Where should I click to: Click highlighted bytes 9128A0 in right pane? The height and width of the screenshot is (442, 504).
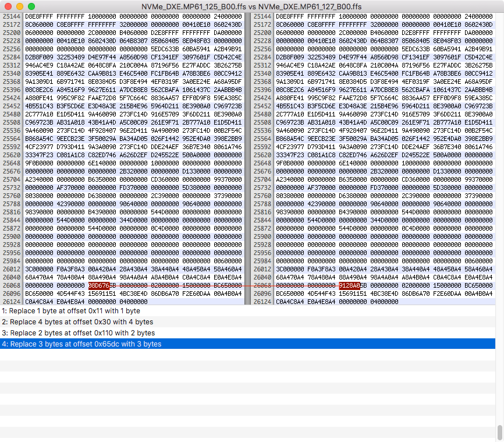pyautogui.click(x=349, y=285)
